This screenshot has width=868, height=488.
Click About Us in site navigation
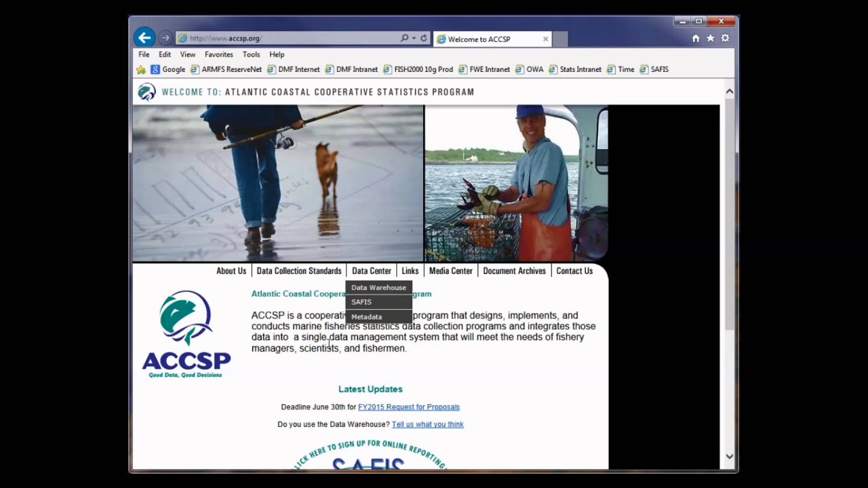click(x=231, y=270)
